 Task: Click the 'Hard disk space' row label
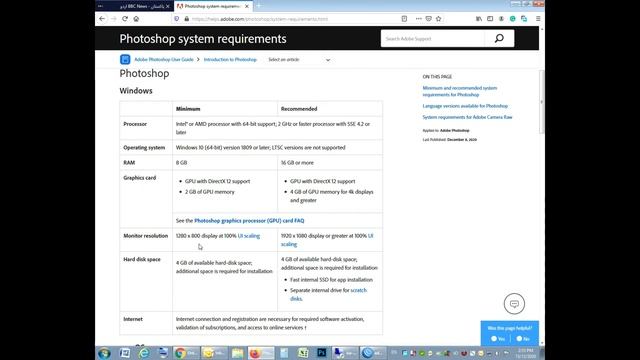tap(142, 259)
